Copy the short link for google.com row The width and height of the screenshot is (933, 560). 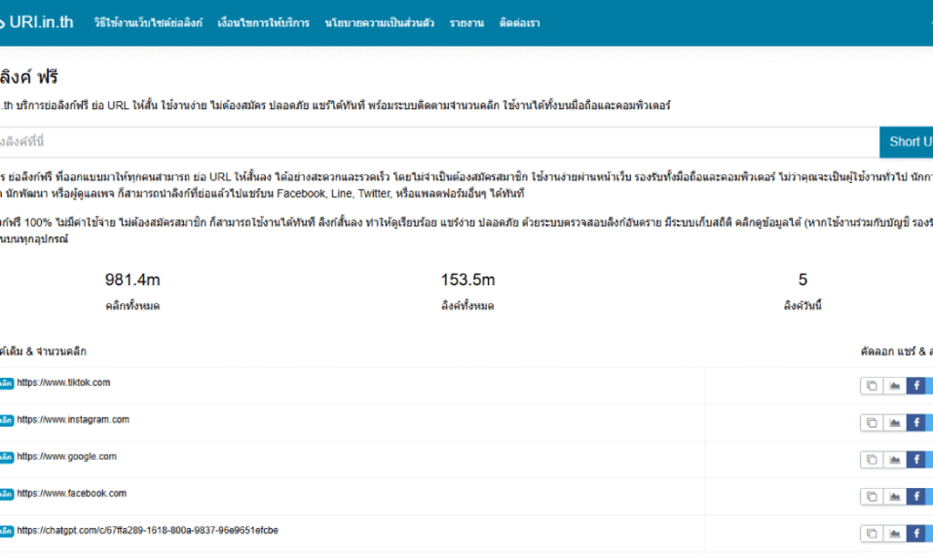872,460
